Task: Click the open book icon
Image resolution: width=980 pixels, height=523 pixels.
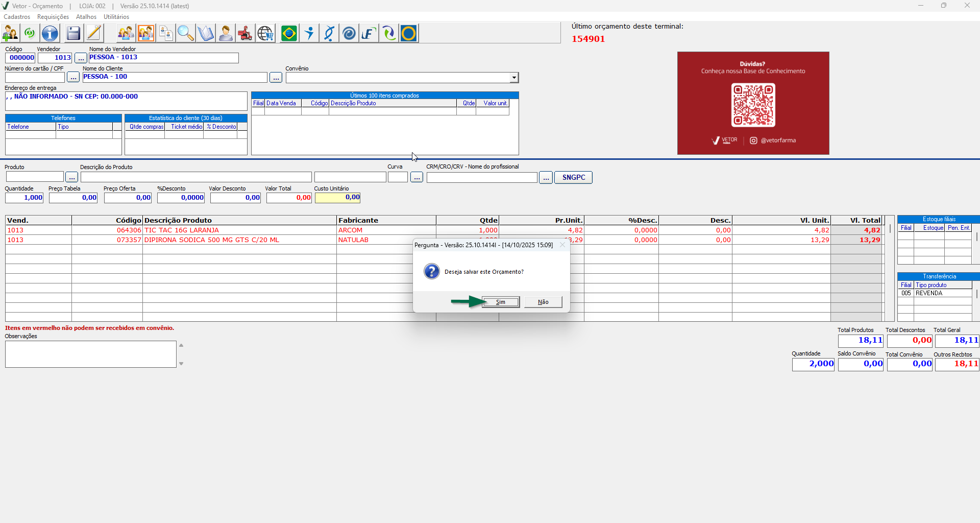Action: click(x=206, y=34)
